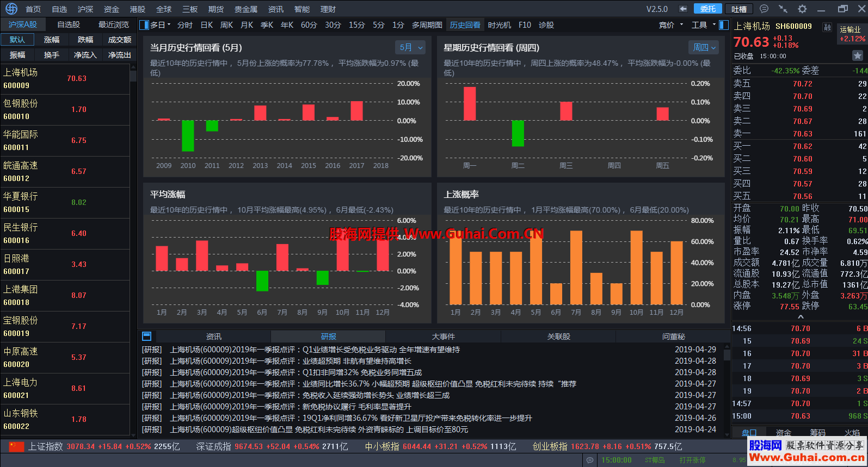Expand the 工具 dropdown
Viewport: 868px width, 467px height.
click(713, 24)
